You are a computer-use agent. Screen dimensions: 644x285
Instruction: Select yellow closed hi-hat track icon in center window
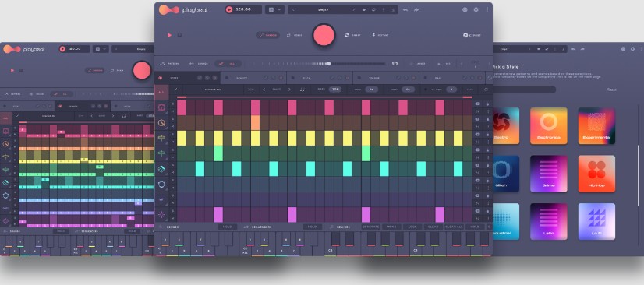(x=161, y=138)
